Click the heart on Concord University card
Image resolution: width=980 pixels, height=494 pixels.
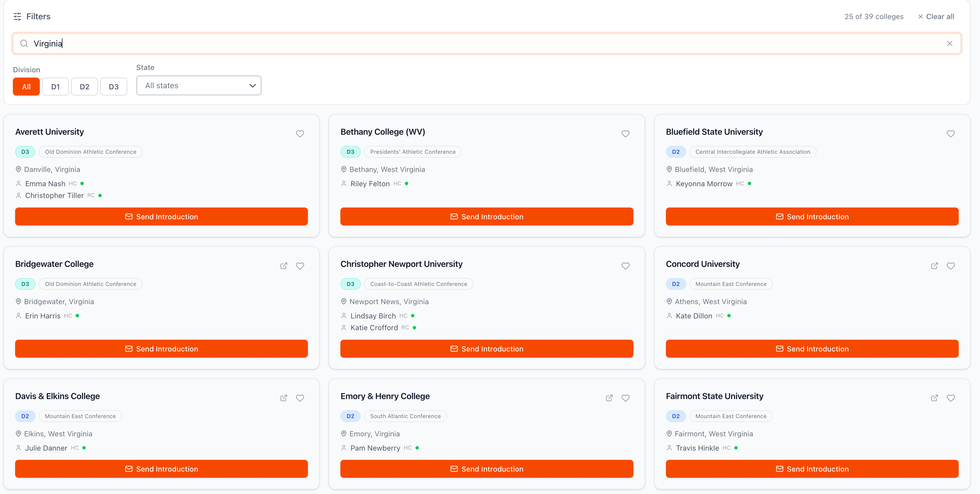pyautogui.click(x=951, y=266)
